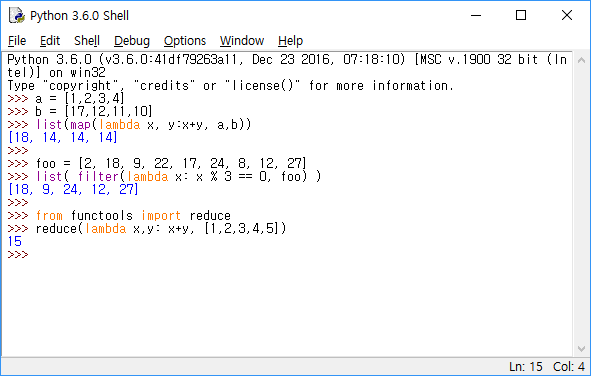
Task: Click the 'Type "copyright", "credits"' info line
Action: tap(231, 86)
